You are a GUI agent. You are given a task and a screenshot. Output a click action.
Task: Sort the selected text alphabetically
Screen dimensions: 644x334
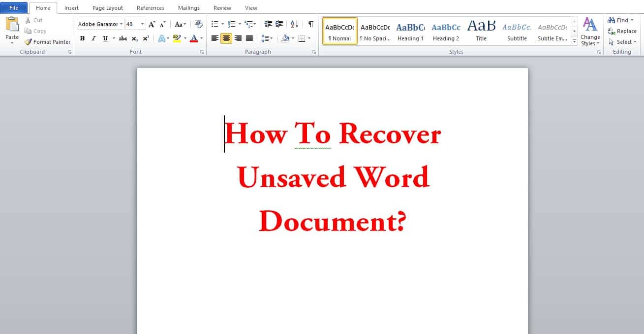click(x=294, y=24)
